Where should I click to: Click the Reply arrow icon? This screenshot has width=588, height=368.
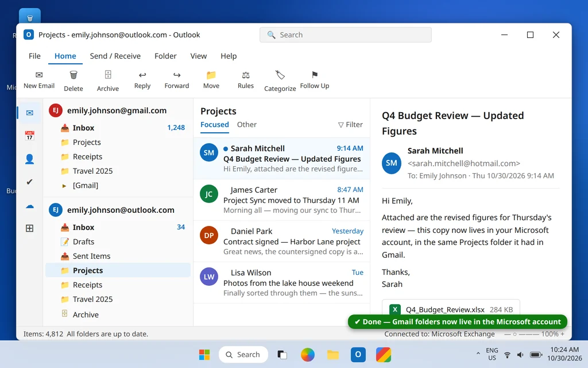click(142, 75)
